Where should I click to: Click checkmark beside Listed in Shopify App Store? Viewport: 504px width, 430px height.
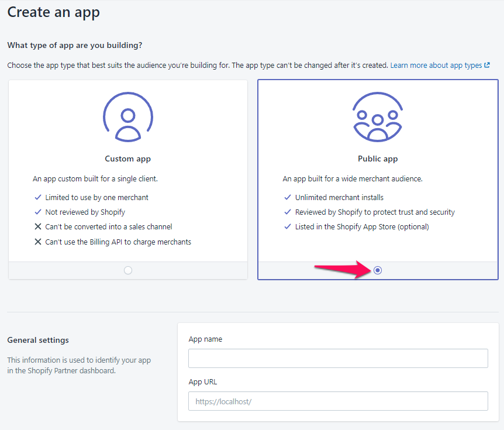(x=288, y=227)
